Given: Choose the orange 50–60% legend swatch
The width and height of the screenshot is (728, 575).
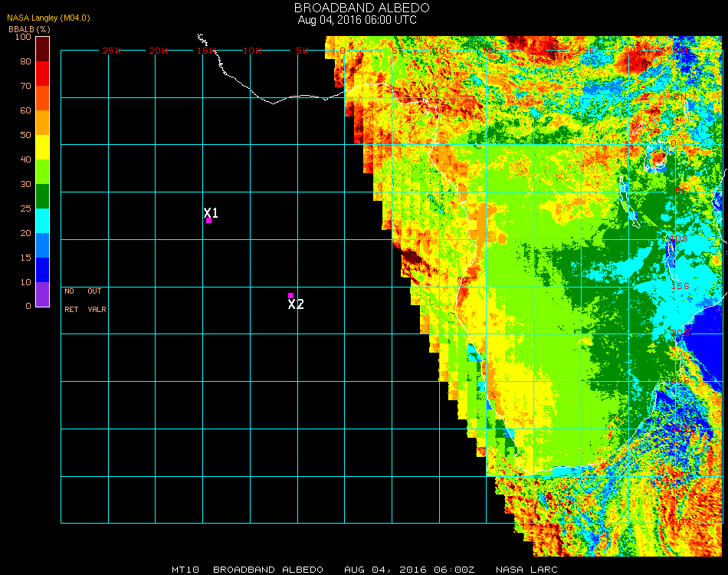Looking at the screenshot, I should pyautogui.click(x=42, y=123).
